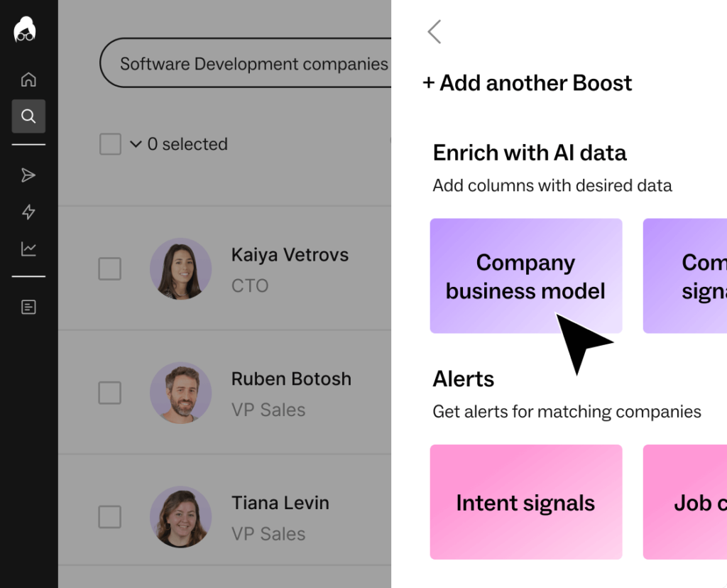Choose the Company business model card
The height and width of the screenshot is (588, 727).
pos(526,276)
